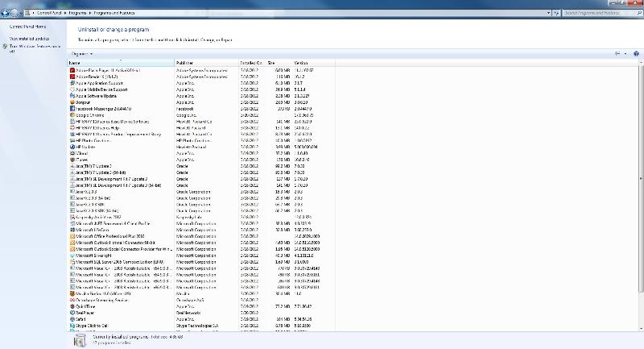Image resolution: width=644 pixels, height=349 pixels.
Task: Select Java(TM) 7 Update 3 (64-bit) row
Action: 201,172
